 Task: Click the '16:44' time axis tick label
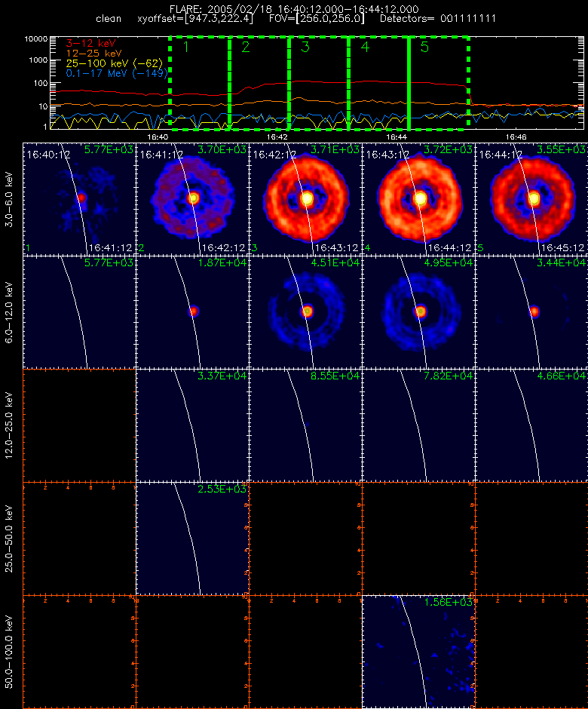pyautogui.click(x=397, y=137)
